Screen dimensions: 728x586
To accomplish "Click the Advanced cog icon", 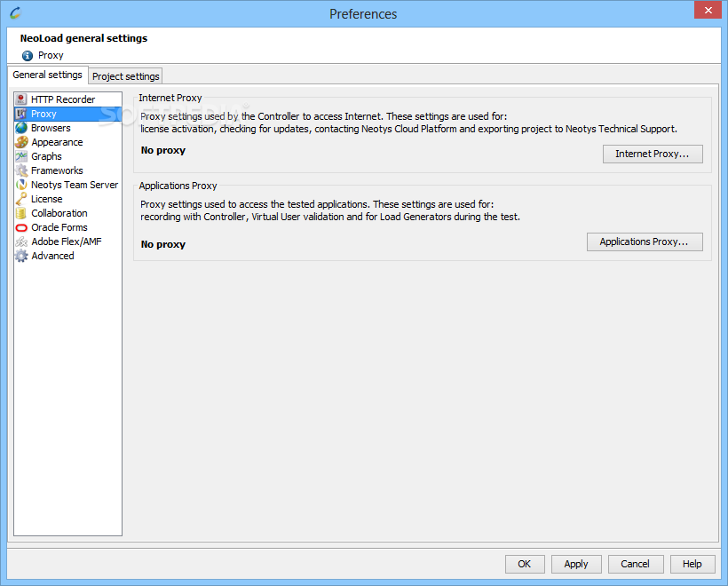I will tap(21, 256).
